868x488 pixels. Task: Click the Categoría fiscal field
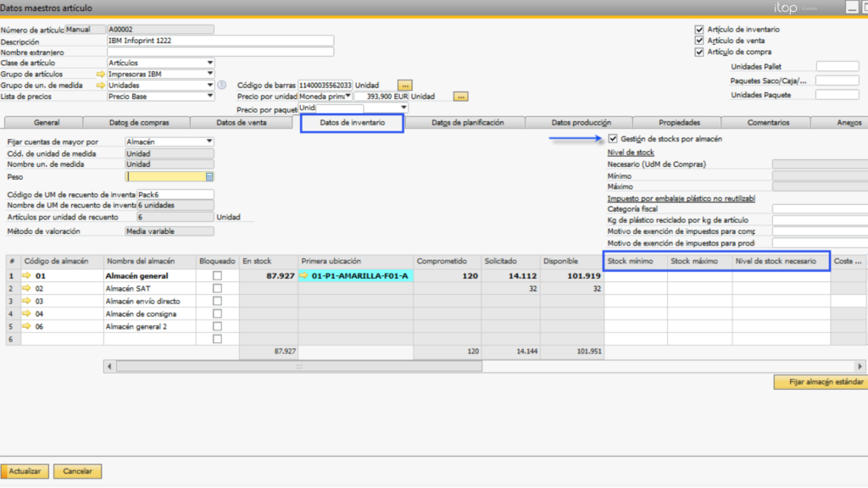pos(820,209)
